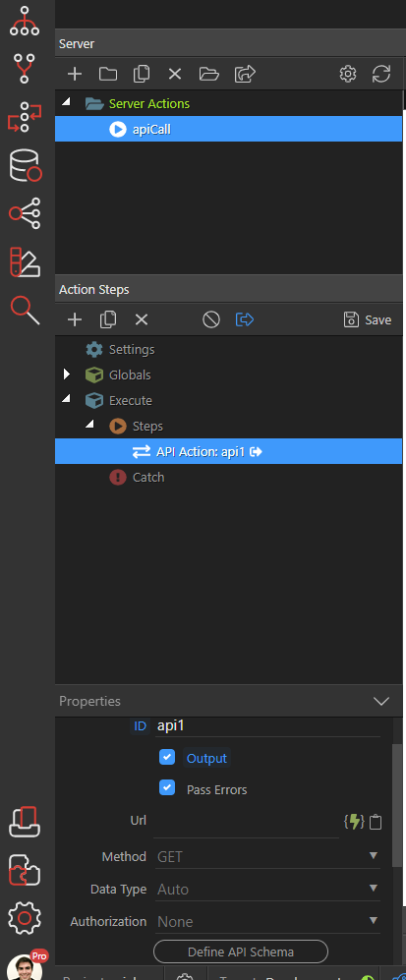Click the disable step icon in Action Steps

(x=211, y=320)
